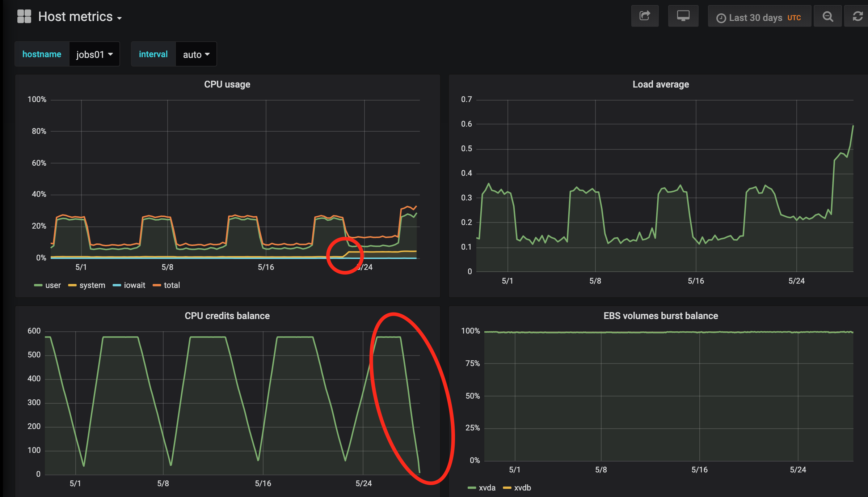Click the zoom out time range icon
Image resolution: width=868 pixels, height=497 pixels.
point(827,17)
